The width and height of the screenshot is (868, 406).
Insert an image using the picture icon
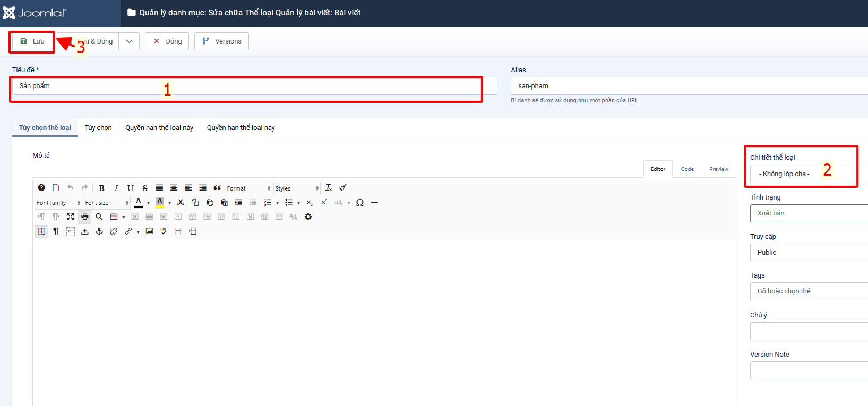click(149, 231)
